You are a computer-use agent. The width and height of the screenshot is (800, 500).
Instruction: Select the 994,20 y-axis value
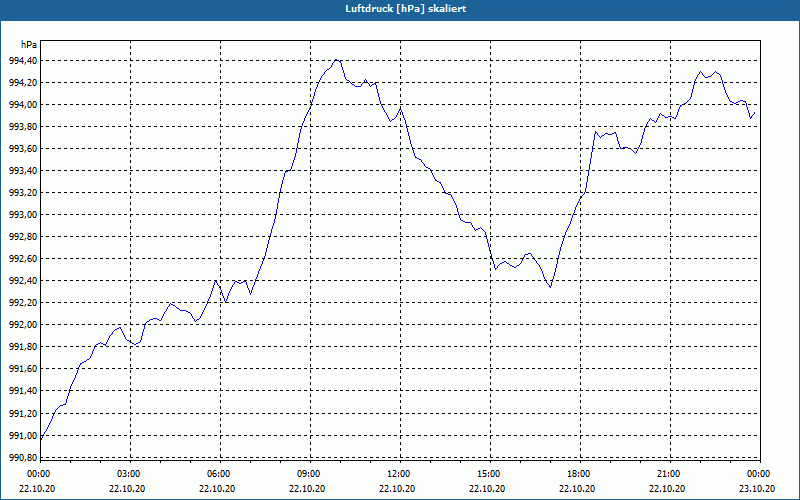pos(23,83)
